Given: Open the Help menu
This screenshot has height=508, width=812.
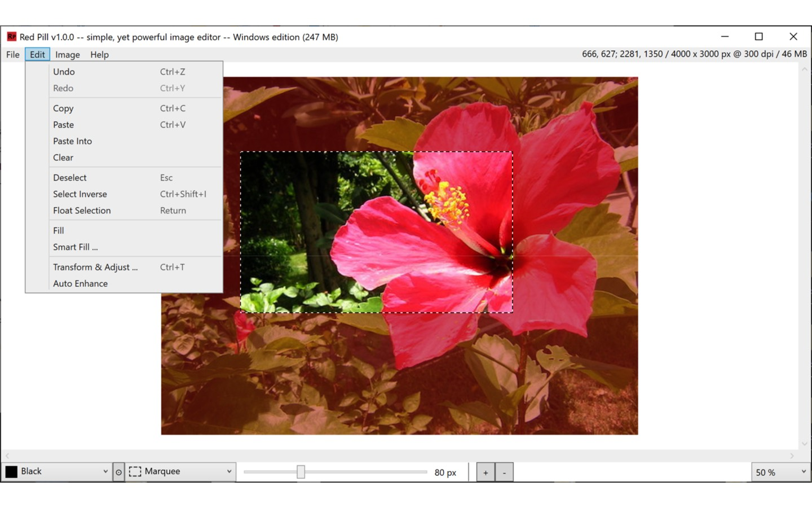Looking at the screenshot, I should 99,55.
